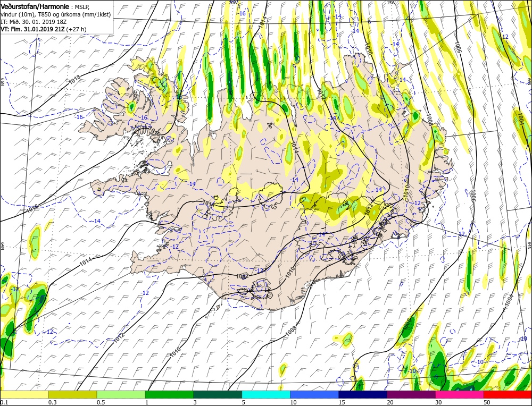Select the dark green 3–5 legend swatch
Image resolution: width=532 pixels, height=406 pixels.
click(218, 394)
